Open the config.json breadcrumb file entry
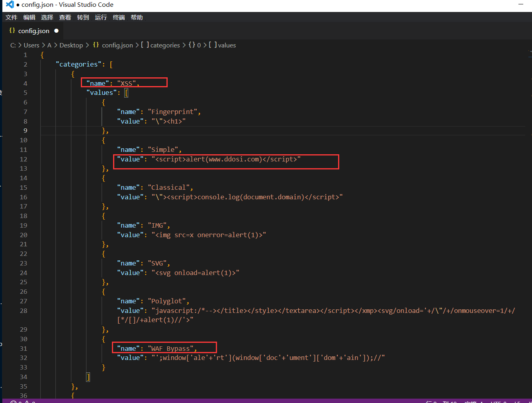Screen dimensions: 532x403 (113, 45)
